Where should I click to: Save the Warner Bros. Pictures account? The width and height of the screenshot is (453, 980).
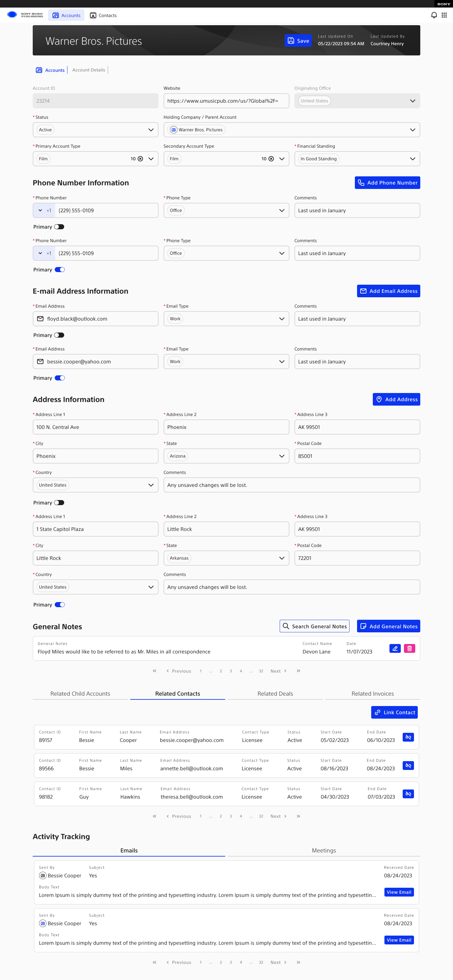click(298, 41)
